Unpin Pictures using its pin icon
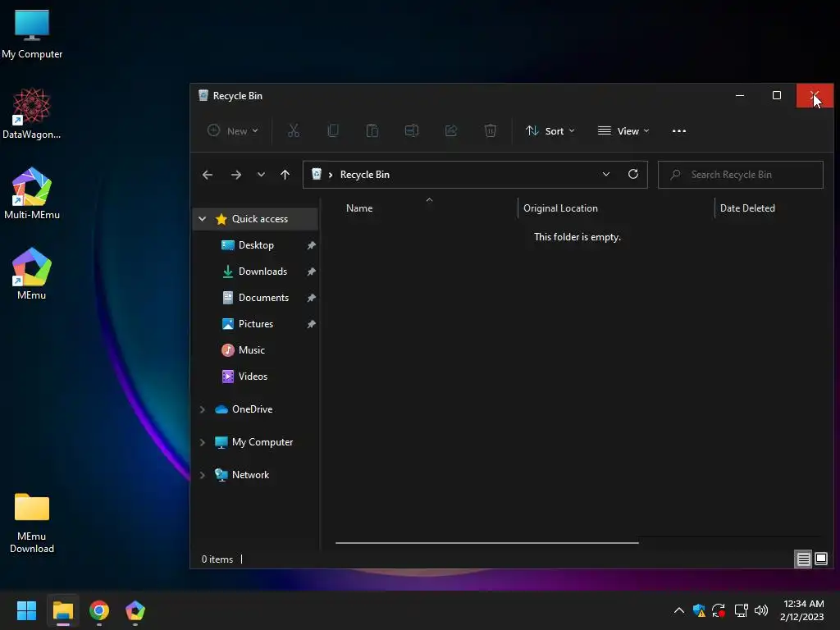This screenshot has width=840, height=630. [311, 324]
